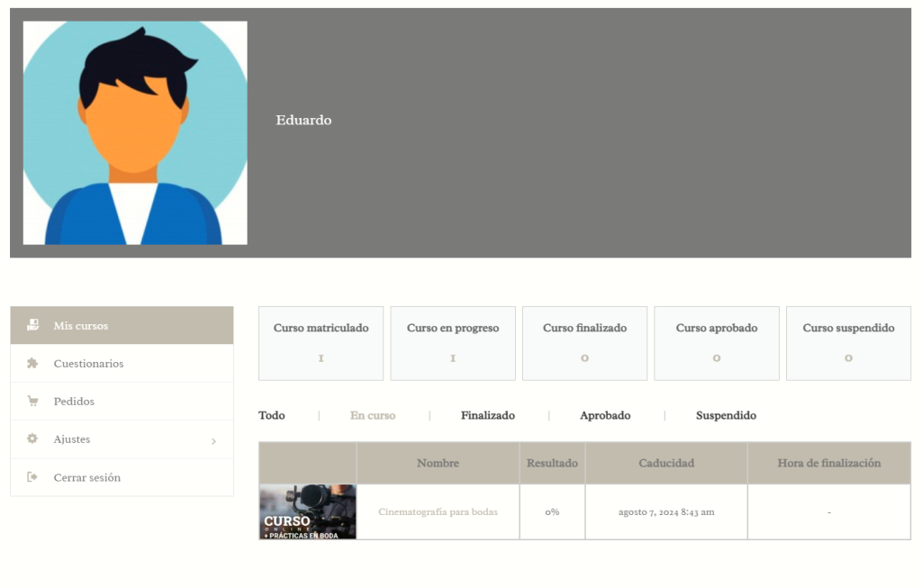Click the Curso aprobado summary card
This screenshot has height=588, width=922.
[x=716, y=343]
